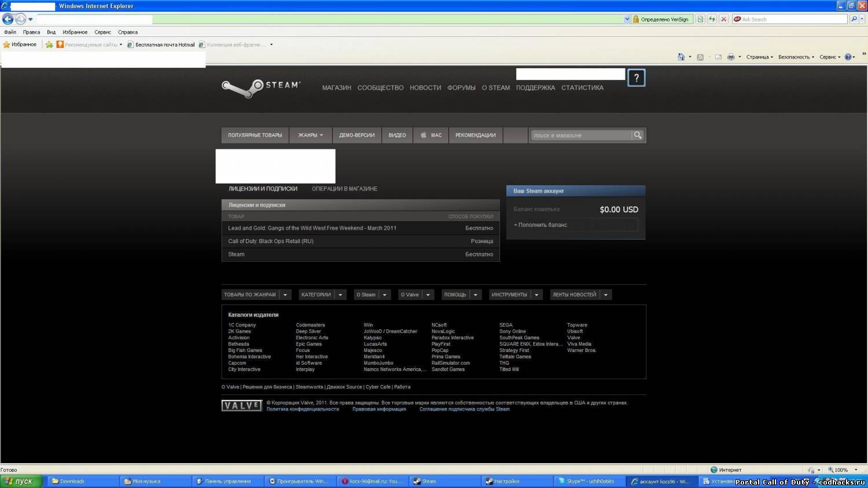Open СООБЩЕСТВО in Steam navigation
Screen dimensions: 868x488
380,88
